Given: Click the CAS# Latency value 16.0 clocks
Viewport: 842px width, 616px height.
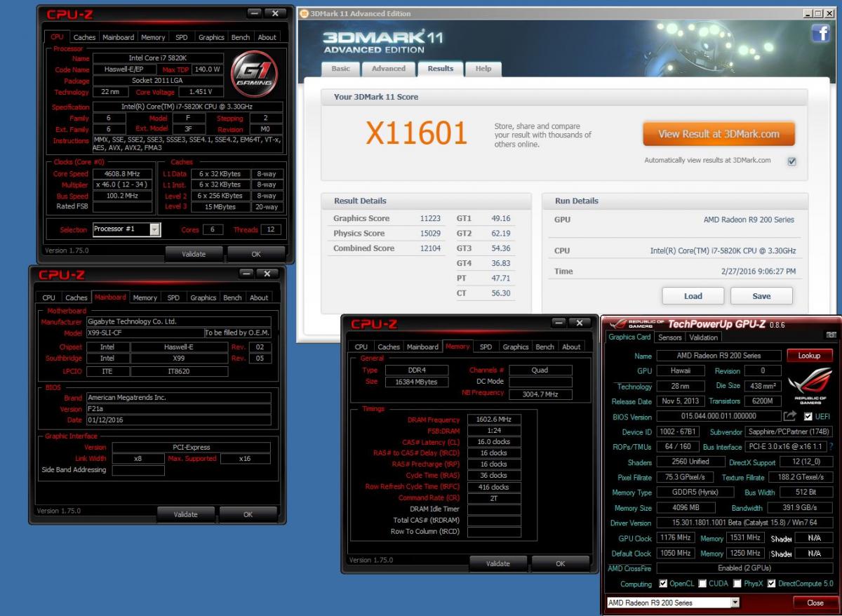Looking at the screenshot, I should (494, 442).
